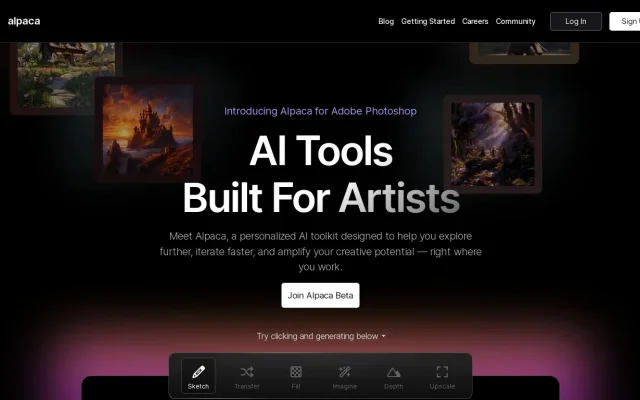Open the sunset castle artwork thumbnail
Image resolution: width=640 pixels, height=400 pixels.
tap(148, 130)
